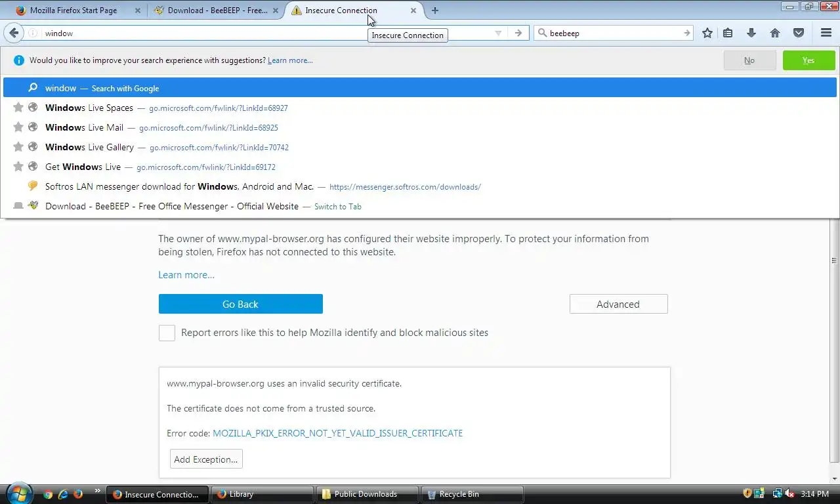Click the Advanced button
This screenshot has height=504, width=840.
click(618, 304)
